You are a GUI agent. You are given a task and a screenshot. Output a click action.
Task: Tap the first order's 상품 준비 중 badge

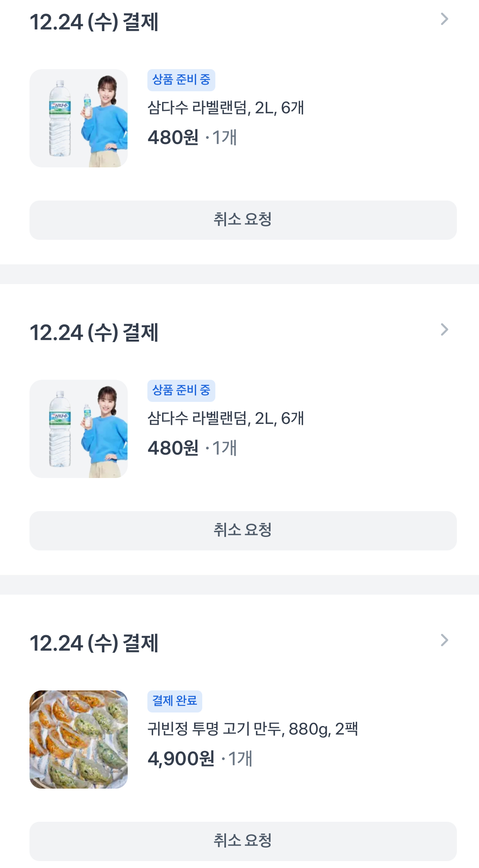coord(181,80)
